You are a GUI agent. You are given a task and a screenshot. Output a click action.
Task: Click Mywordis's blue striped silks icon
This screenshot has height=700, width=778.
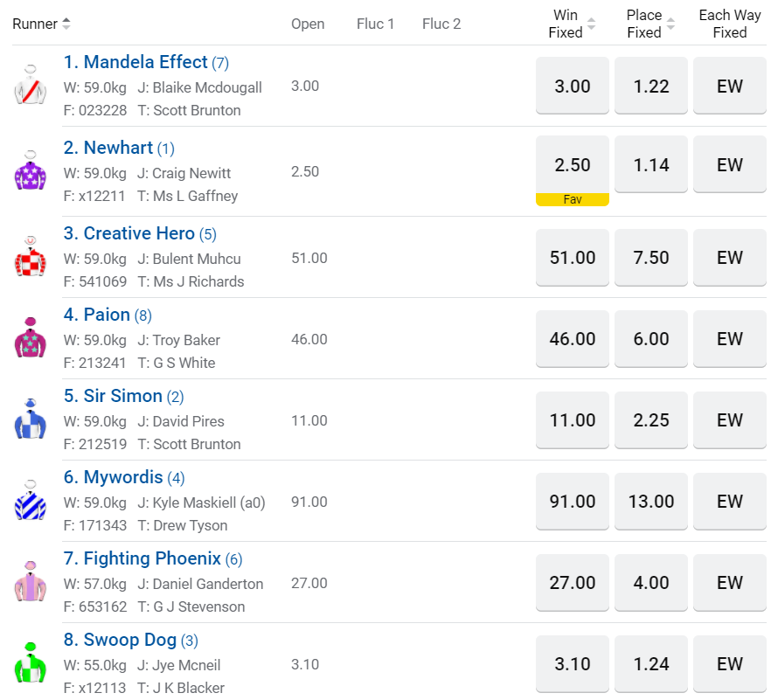[31, 501]
